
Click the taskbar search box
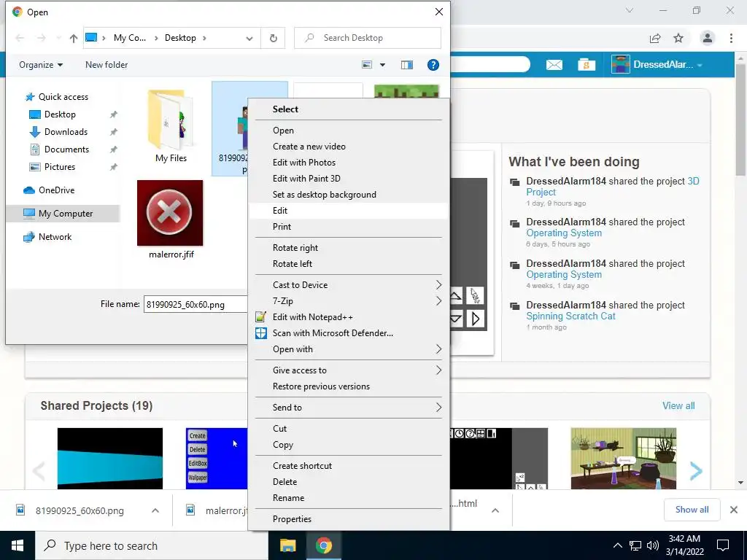pos(152,545)
